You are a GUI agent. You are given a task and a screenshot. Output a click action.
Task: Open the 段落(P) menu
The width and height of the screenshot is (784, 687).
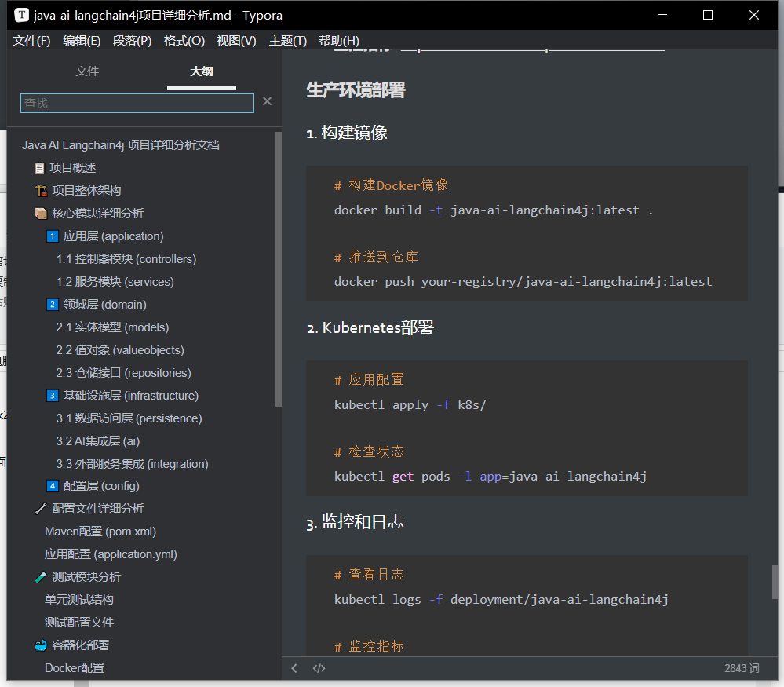pos(132,41)
